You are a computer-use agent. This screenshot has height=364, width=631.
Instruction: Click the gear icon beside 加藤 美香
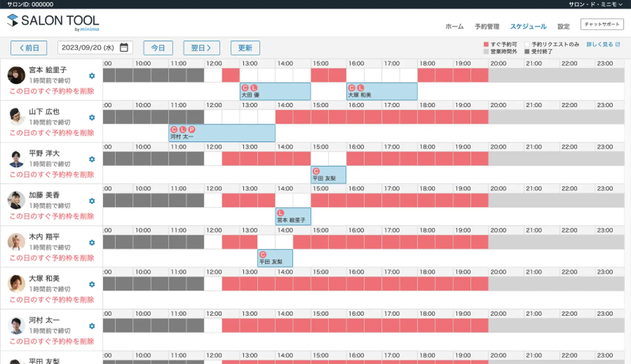(x=92, y=201)
